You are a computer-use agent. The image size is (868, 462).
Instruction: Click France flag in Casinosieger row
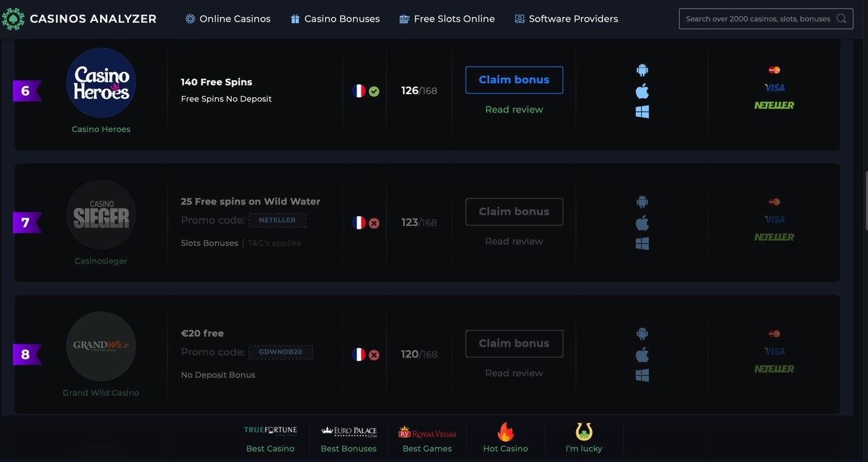[358, 223]
